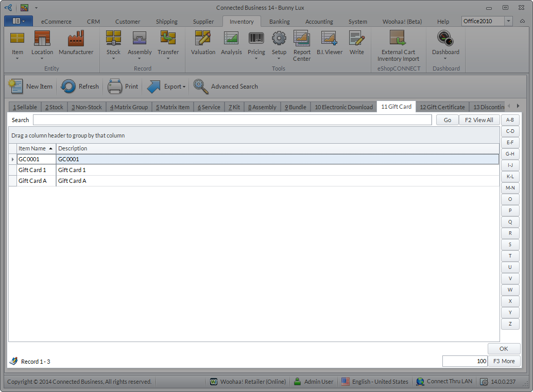Click into the Search text field
This screenshot has width=533, height=392.
click(232, 120)
